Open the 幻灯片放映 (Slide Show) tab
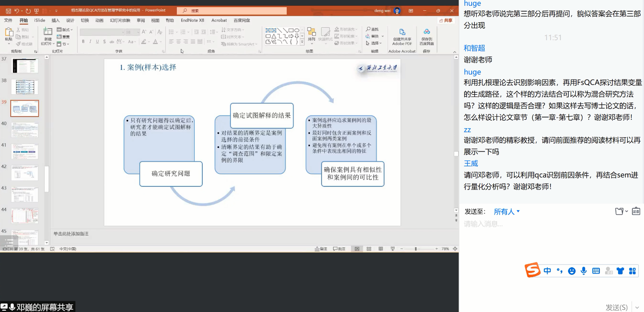644x312 pixels. (x=120, y=20)
